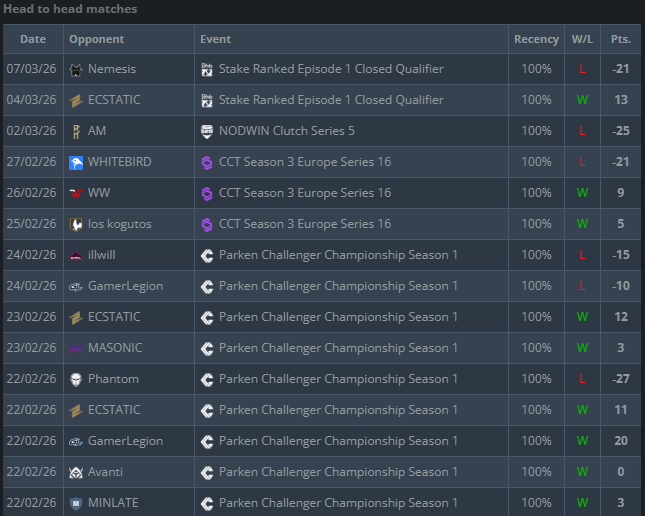This screenshot has height=516, width=645.
Task: Click the Phantom team logo icon
Action: 76,380
